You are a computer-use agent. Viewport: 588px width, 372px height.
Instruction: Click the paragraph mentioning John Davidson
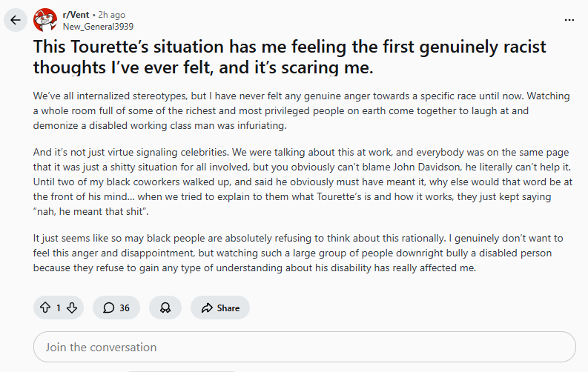[x=303, y=182]
